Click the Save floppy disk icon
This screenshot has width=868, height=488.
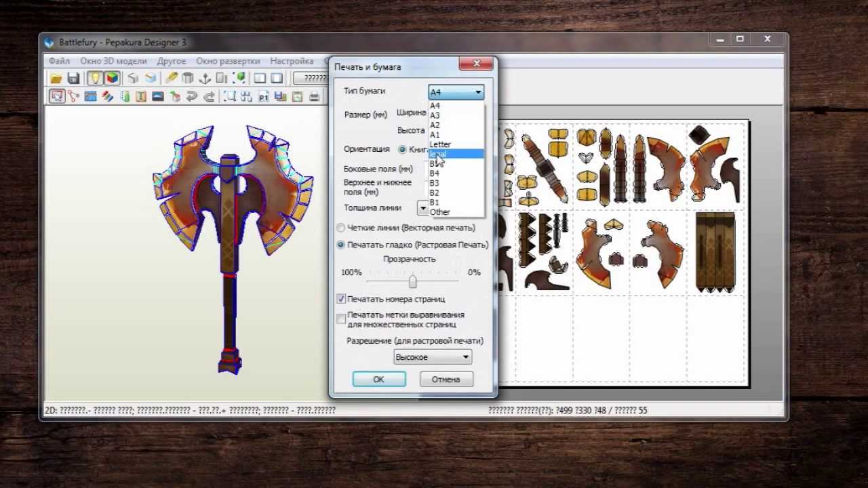point(73,79)
